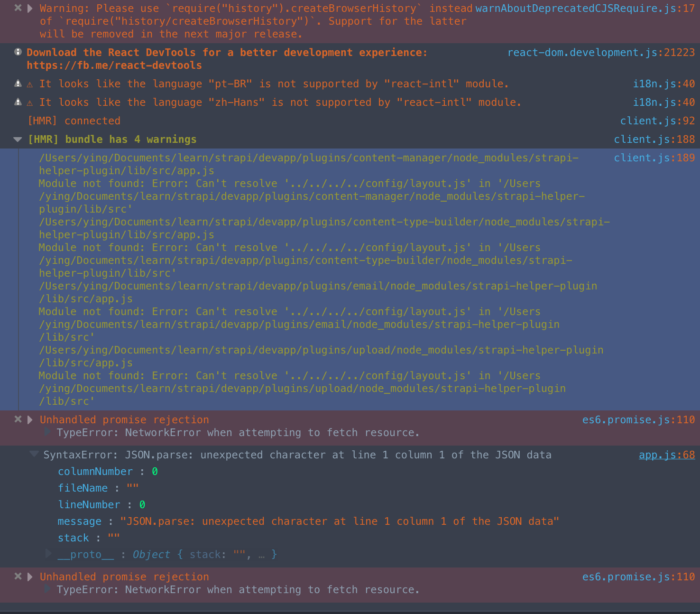Select the columnNumber property name
700x614 pixels.
click(x=95, y=472)
